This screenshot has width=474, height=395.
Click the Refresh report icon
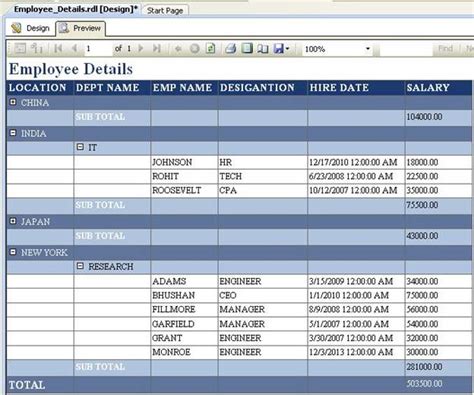click(211, 49)
